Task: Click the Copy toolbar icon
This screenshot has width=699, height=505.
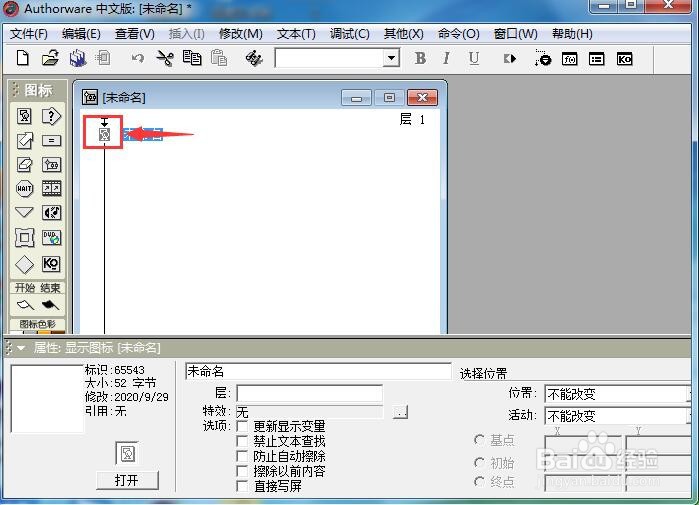Action: pos(192,58)
